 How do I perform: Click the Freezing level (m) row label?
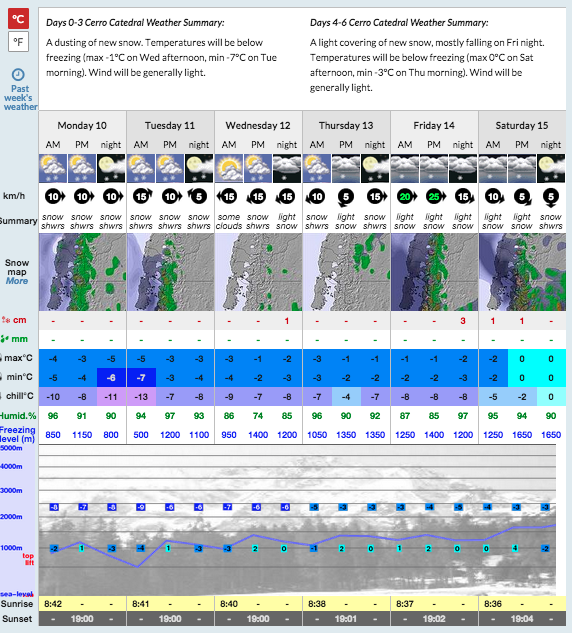(18, 434)
